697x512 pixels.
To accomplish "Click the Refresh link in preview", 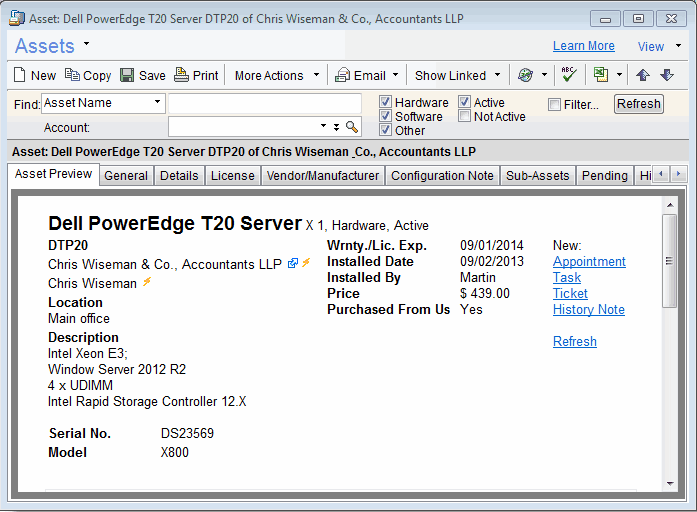I will coord(575,341).
